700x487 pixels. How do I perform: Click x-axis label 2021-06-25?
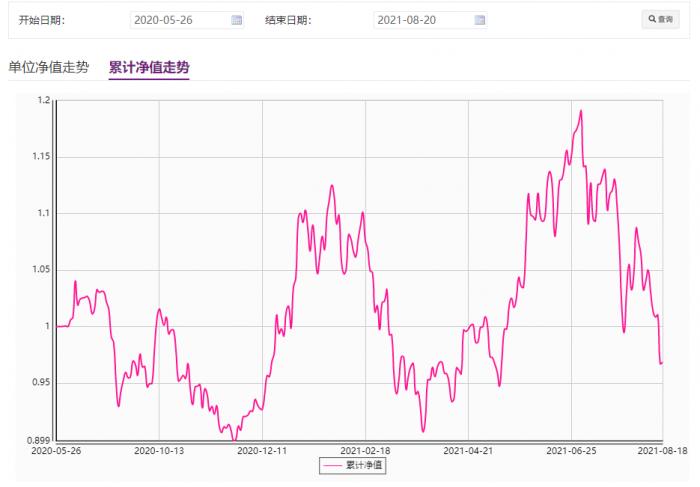(571, 451)
